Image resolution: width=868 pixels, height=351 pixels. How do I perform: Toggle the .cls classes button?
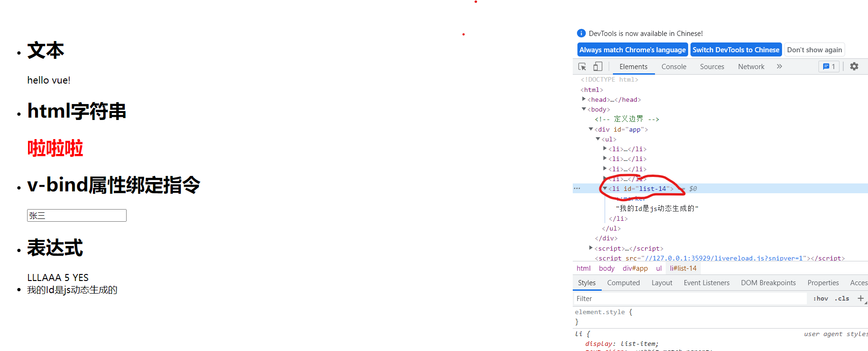[842, 299]
